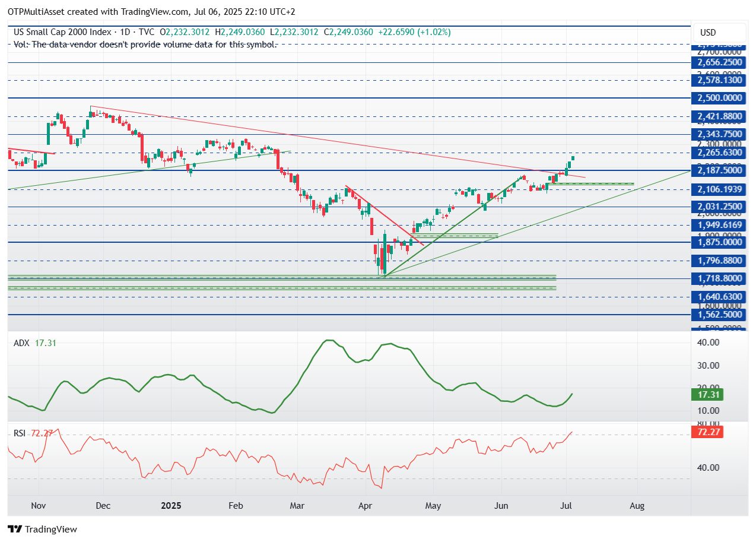
Task: Click the Aug label on time axis
Action: click(637, 506)
